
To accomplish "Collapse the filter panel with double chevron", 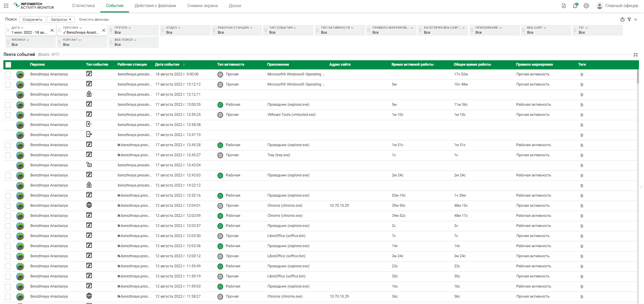I will tap(636, 20).
